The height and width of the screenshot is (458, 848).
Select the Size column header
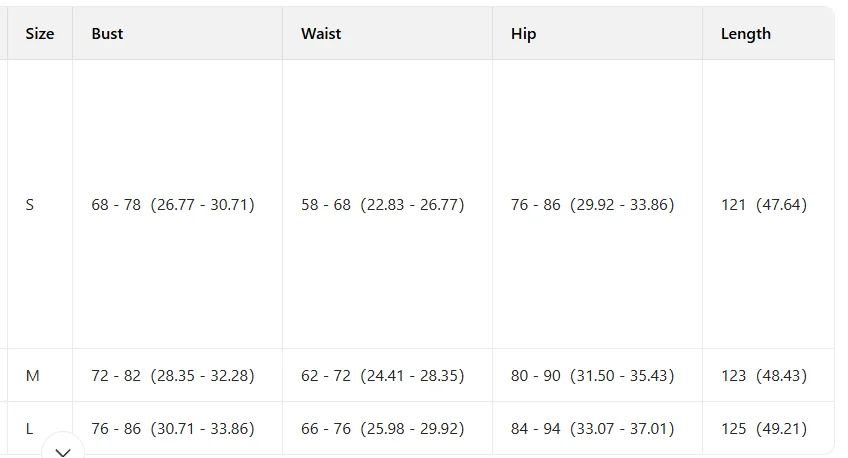coord(39,34)
